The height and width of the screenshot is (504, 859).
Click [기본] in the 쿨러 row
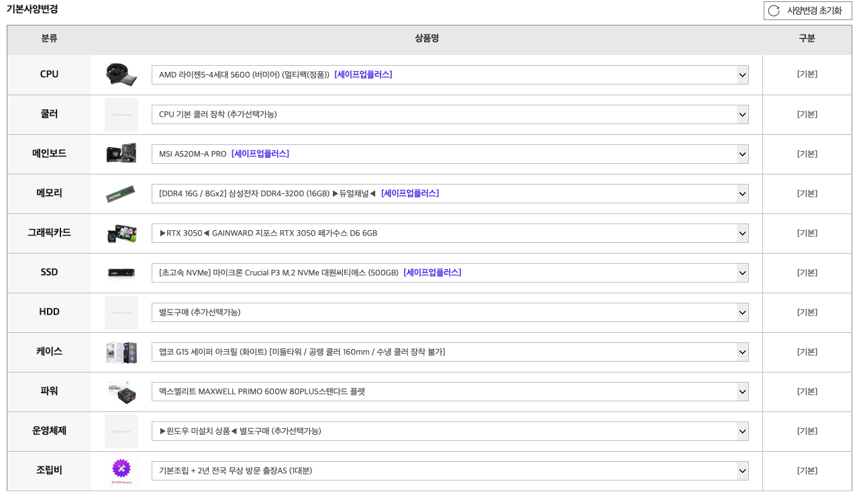pyautogui.click(x=807, y=114)
